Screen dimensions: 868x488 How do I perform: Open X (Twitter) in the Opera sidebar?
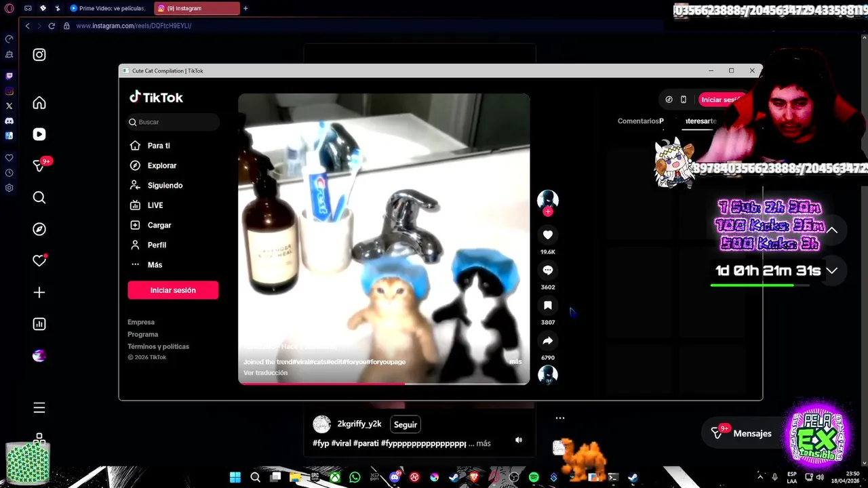point(9,106)
